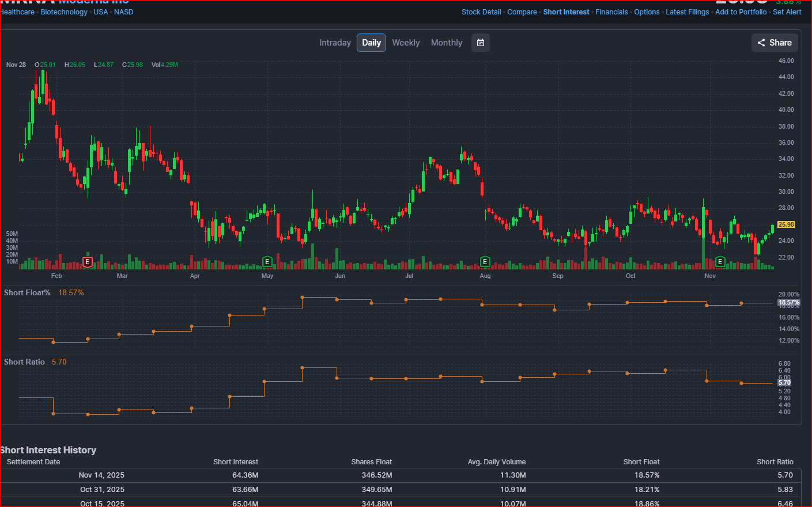Click the 18.57% Short Float axis label
The height and width of the screenshot is (507, 812).
point(788,302)
